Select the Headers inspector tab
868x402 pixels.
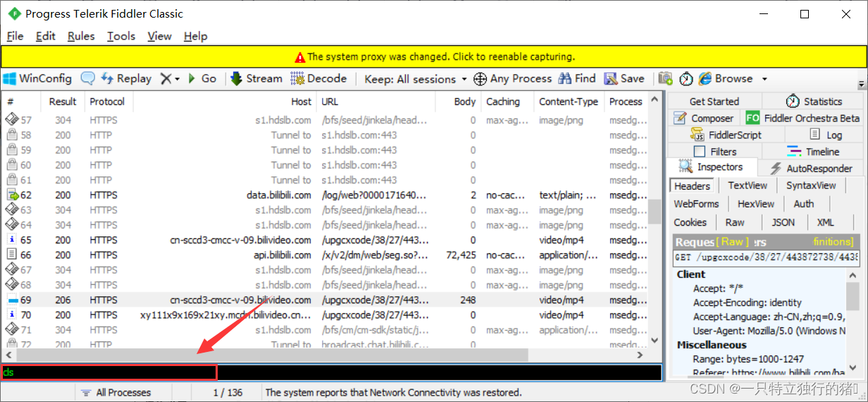click(x=692, y=185)
